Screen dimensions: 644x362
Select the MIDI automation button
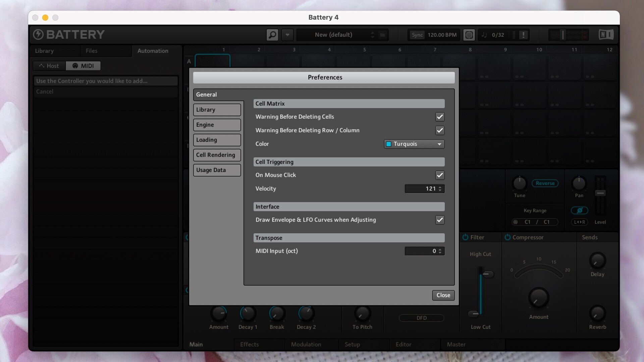point(83,66)
